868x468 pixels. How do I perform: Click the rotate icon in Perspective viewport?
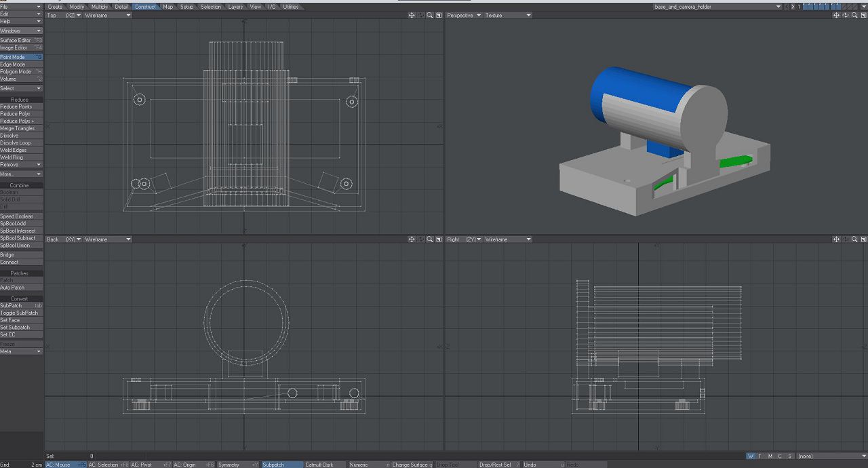(x=845, y=15)
